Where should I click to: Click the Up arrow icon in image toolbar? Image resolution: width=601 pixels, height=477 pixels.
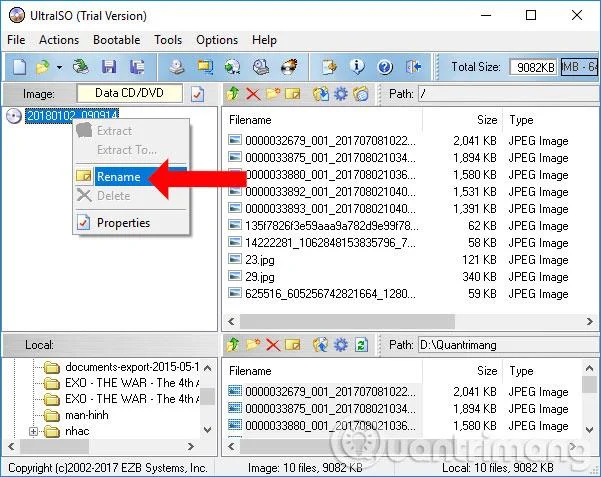(233, 94)
